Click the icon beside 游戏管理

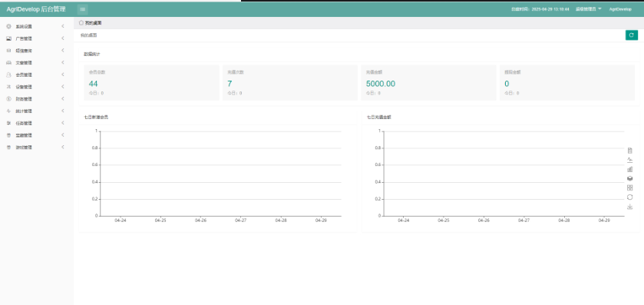coord(9,148)
